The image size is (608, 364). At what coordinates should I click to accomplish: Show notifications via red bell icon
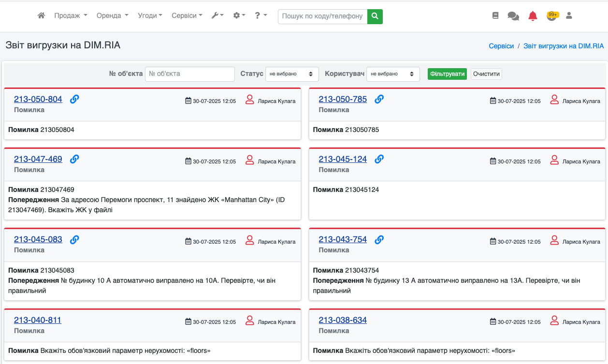tap(533, 16)
